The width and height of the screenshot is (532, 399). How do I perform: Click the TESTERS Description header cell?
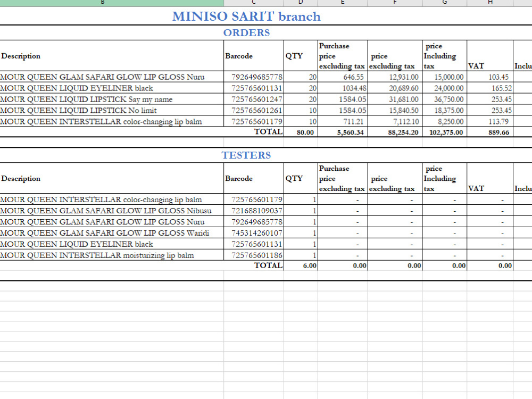point(112,178)
